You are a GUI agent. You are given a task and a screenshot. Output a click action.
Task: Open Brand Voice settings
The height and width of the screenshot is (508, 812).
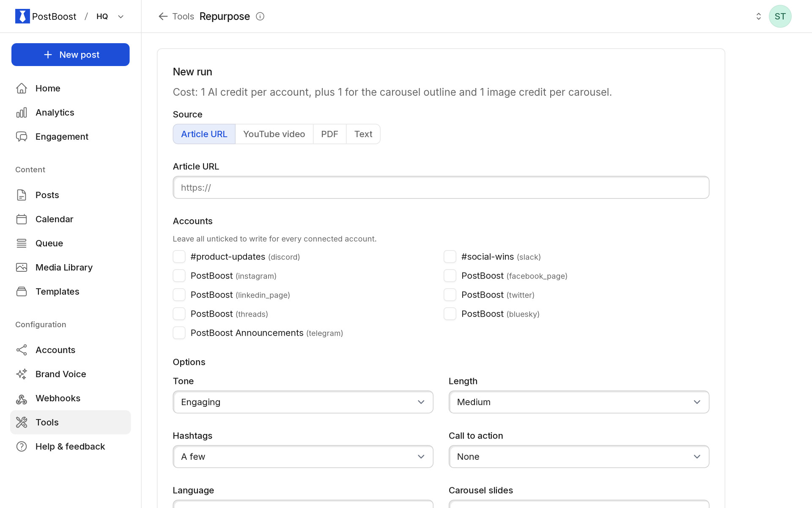[71, 374]
